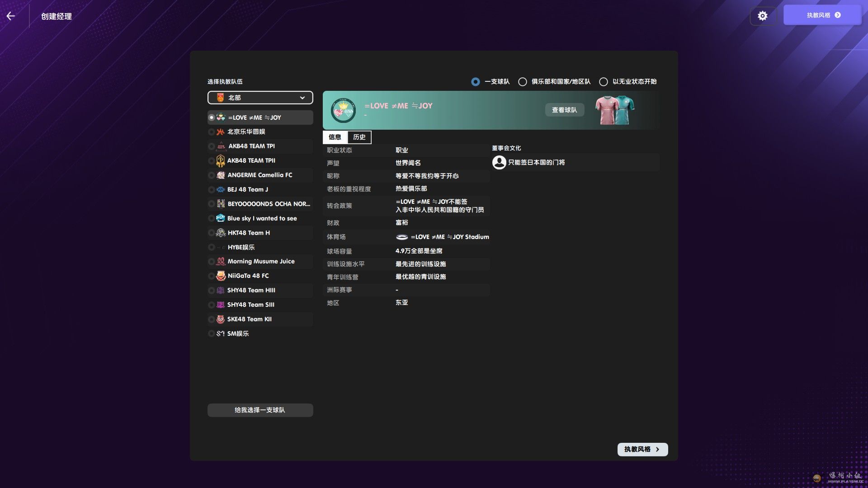Switch to the 历史 tab
This screenshot has width=868, height=488.
(x=359, y=137)
